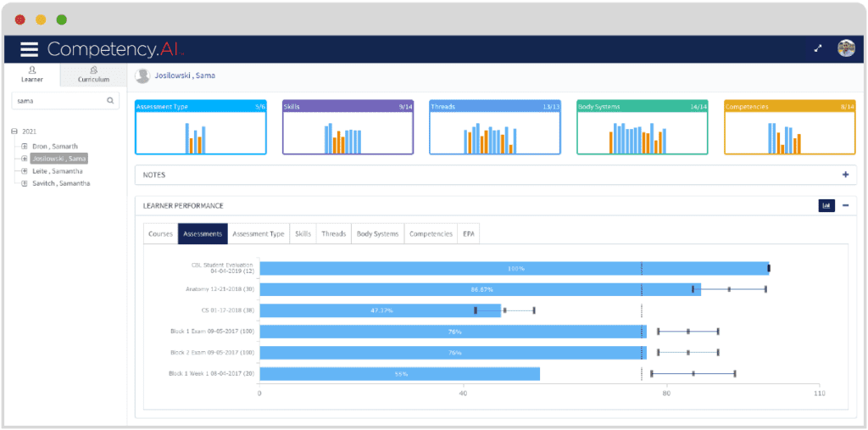
Task: Collapse the 2021 tree group
Action: [14, 131]
